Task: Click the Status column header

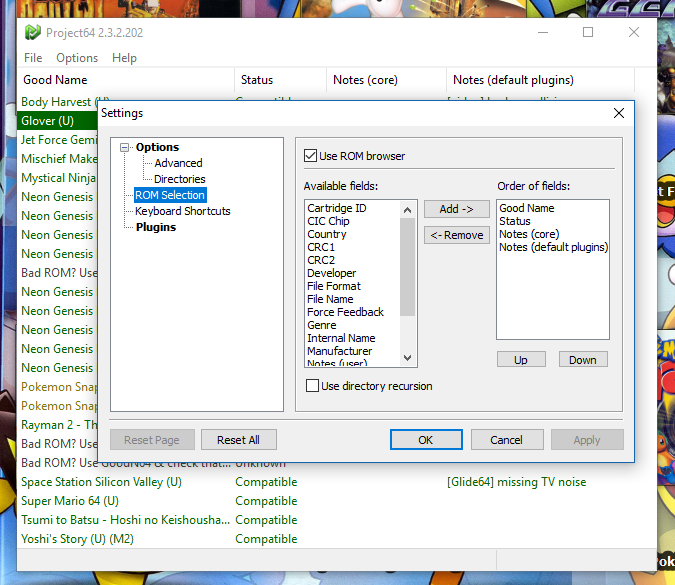Action: (x=280, y=80)
